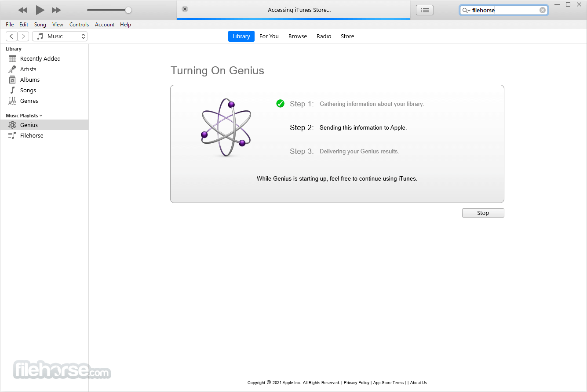Click the large Genius atom graphic
This screenshot has height=392, width=587.
226,127
